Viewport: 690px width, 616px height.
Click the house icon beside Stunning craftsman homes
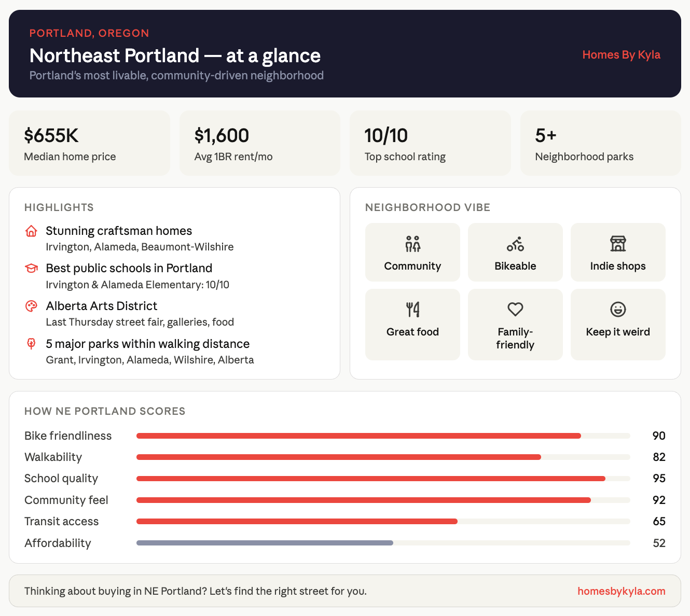31,231
